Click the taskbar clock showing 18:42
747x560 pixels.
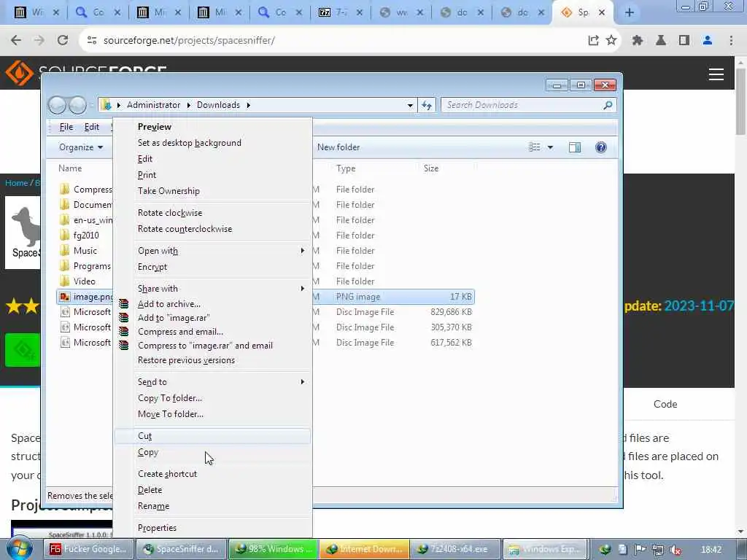(711, 550)
